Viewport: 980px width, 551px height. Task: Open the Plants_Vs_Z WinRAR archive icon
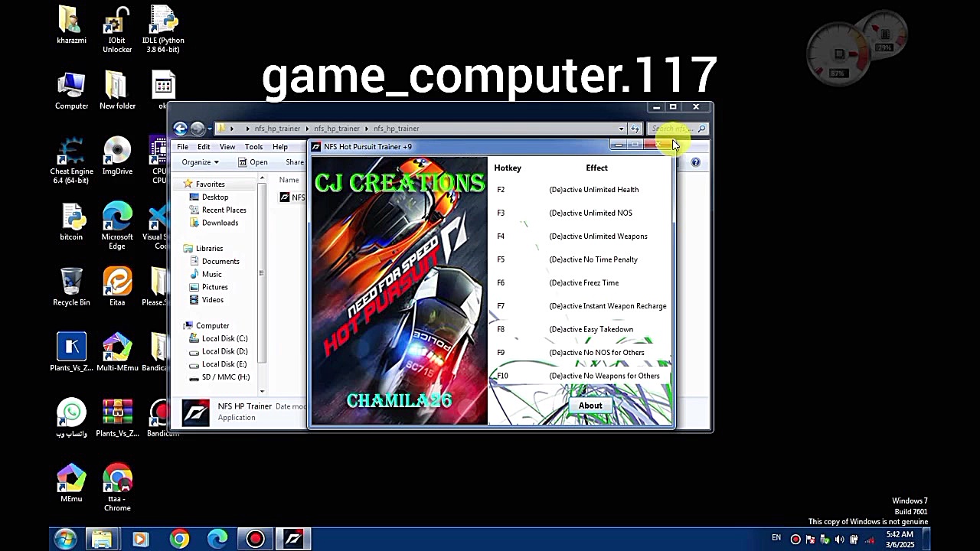pos(117,419)
